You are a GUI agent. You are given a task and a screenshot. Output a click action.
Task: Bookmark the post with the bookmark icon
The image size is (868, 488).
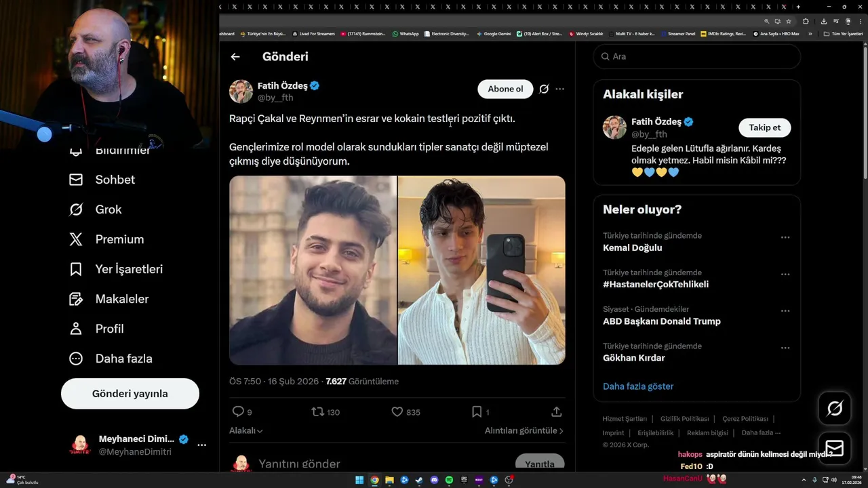[x=477, y=411]
